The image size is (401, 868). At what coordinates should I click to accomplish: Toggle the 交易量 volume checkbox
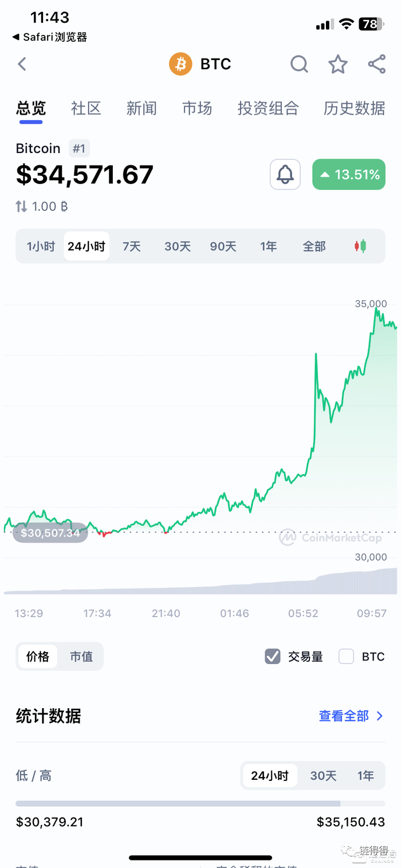pos(273,657)
